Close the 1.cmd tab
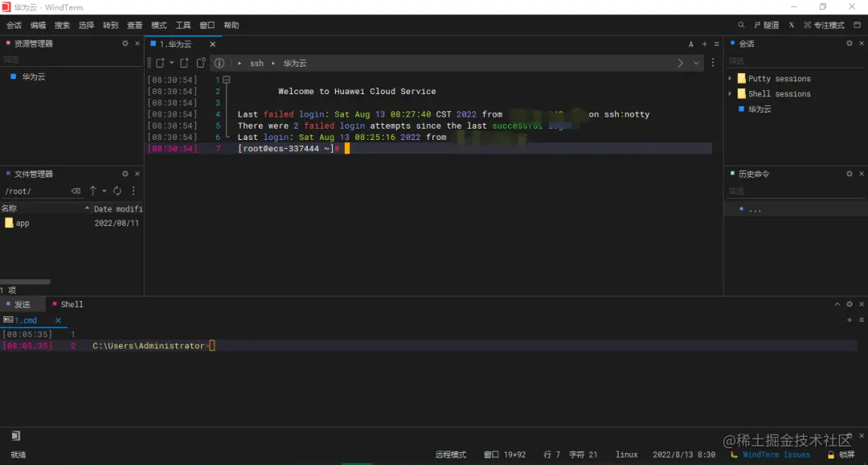The image size is (868, 465). 58,320
